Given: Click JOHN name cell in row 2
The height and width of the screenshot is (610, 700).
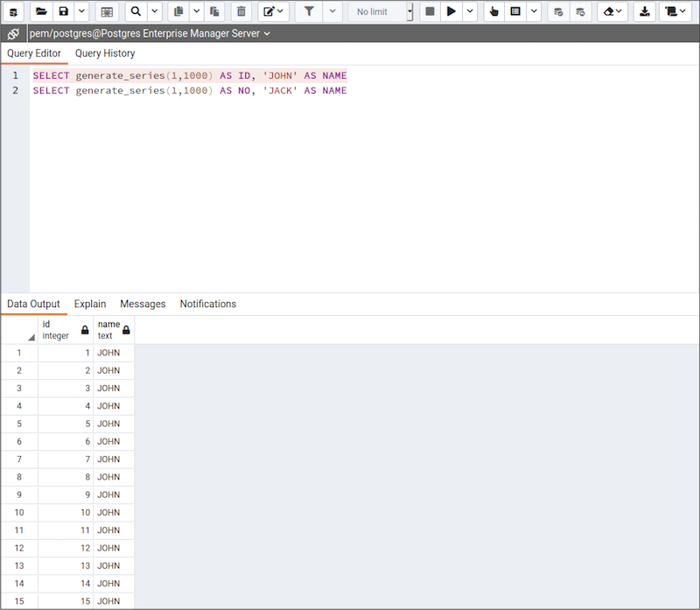Looking at the screenshot, I should pyautogui.click(x=114, y=371).
